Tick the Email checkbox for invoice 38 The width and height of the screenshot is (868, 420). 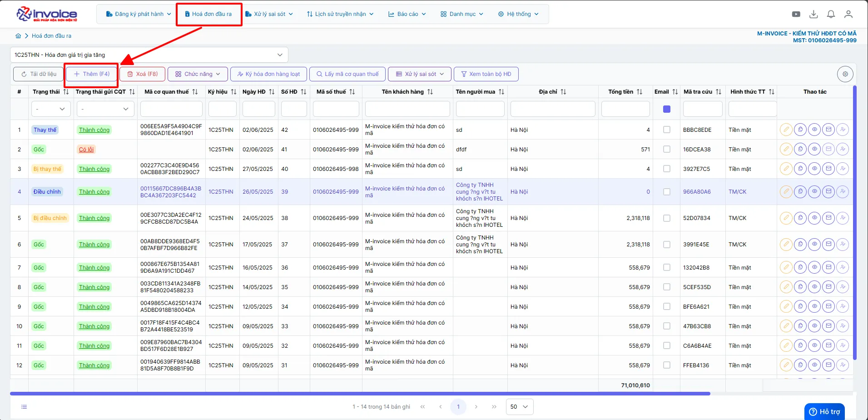point(667,218)
